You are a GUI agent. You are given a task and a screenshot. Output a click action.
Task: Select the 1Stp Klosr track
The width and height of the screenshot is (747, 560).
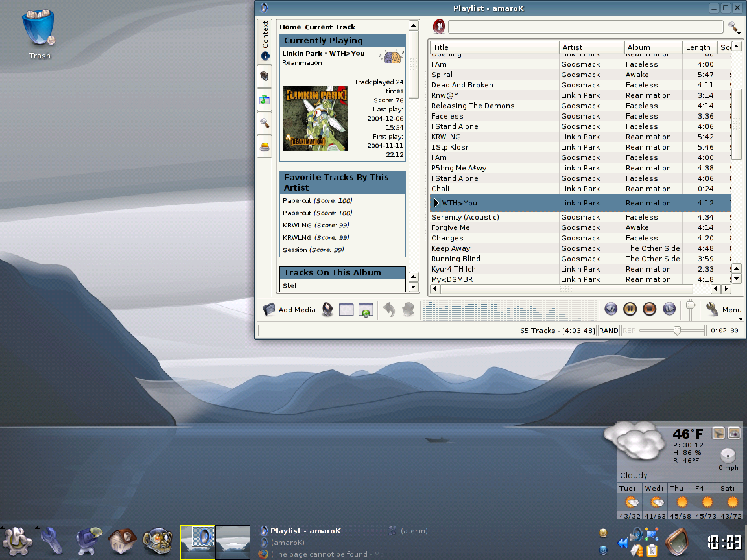coord(580,148)
